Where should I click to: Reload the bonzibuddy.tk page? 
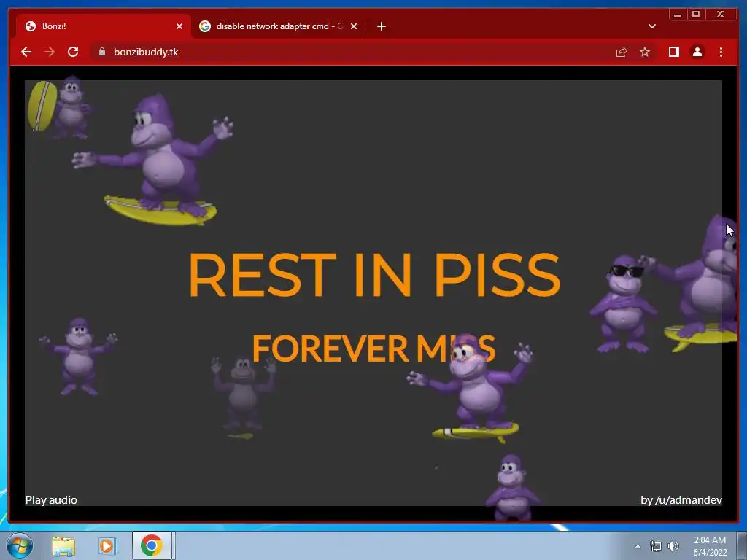pyautogui.click(x=73, y=52)
